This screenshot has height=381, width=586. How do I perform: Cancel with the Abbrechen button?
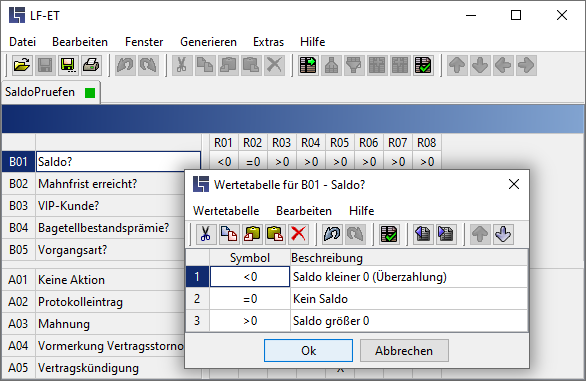point(404,351)
